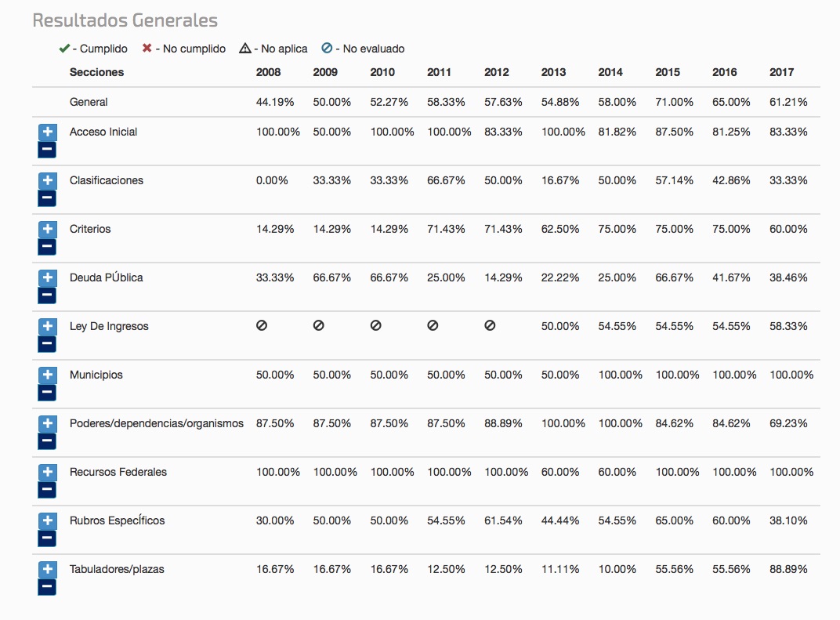This screenshot has height=620, width=840.
Task: Expand the Municipios row plus icon
Action: pos(47,375)
